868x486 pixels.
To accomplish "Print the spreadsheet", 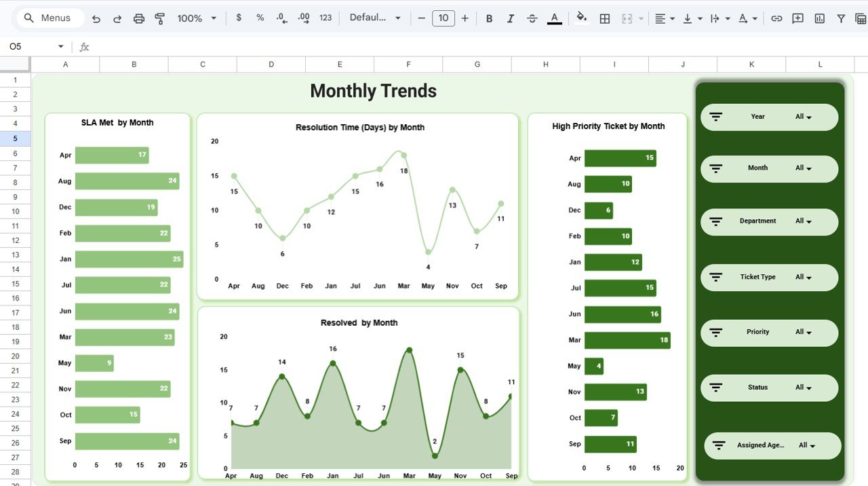I will [x=139, y=18].
